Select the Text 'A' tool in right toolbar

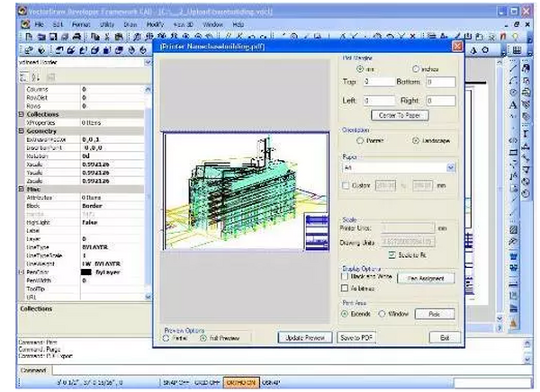click(x=514, y=105)
